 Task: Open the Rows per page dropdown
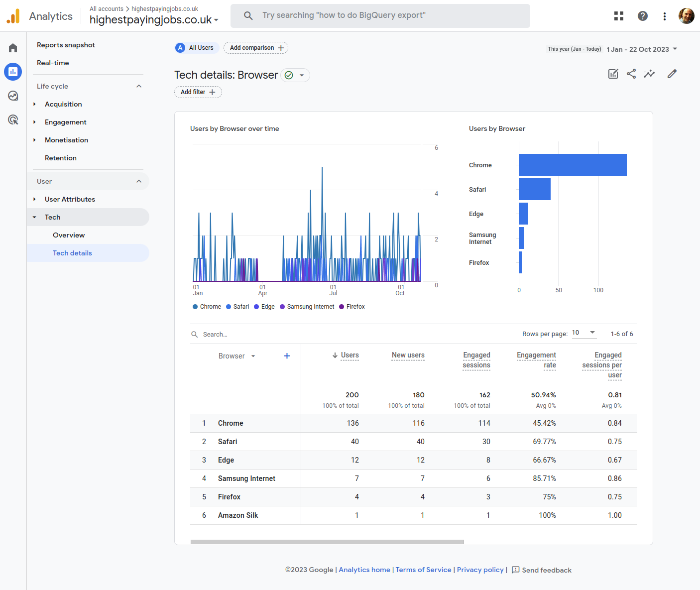(584, 333)
